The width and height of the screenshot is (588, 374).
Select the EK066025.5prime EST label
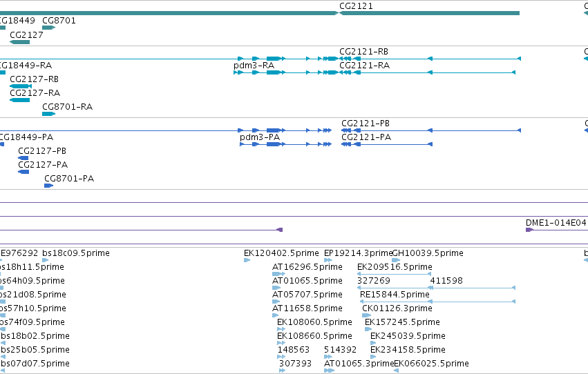[432, 364]
